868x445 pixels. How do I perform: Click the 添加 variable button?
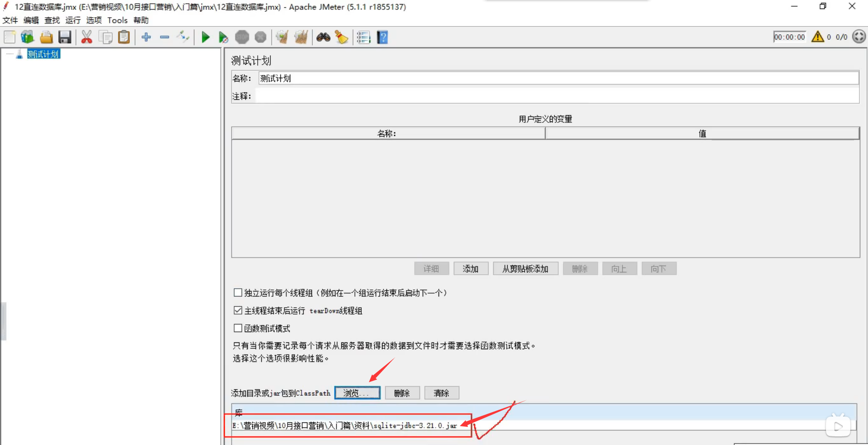coord(471,269)
